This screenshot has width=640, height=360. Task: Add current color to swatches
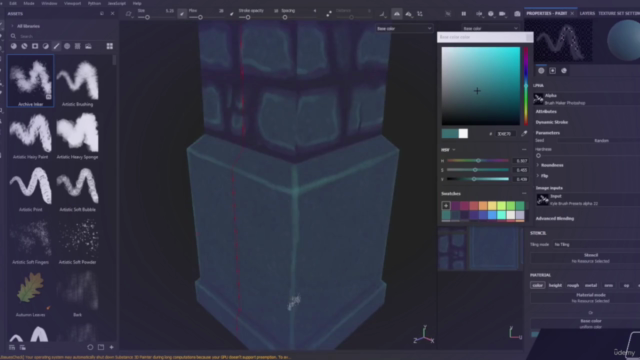point(446,206)
